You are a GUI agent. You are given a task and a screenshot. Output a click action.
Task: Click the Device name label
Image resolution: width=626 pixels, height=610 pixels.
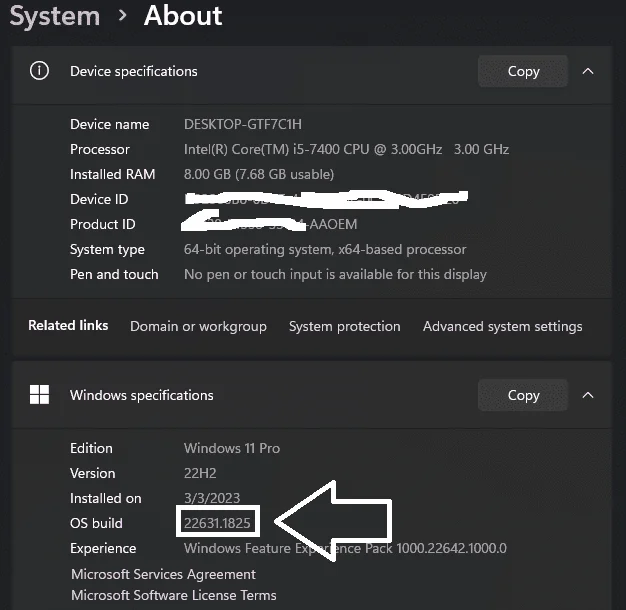pyautogui.click(x=110, y=125)
